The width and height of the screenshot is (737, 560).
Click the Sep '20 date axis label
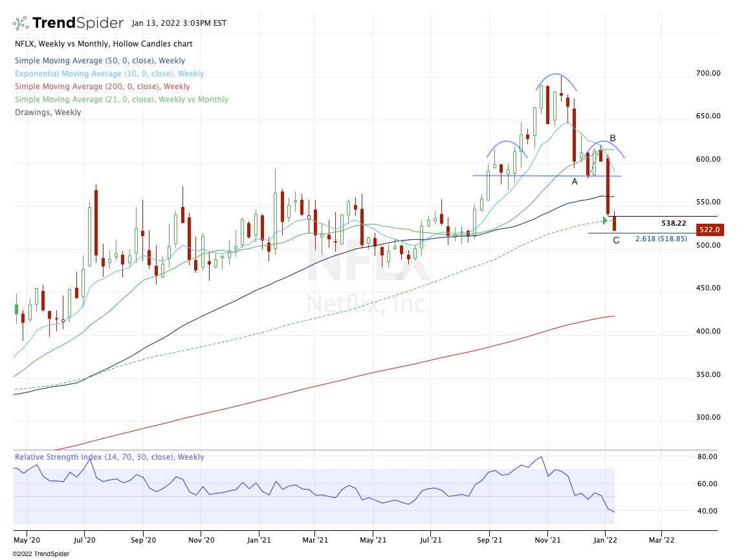tap(144, 540)
